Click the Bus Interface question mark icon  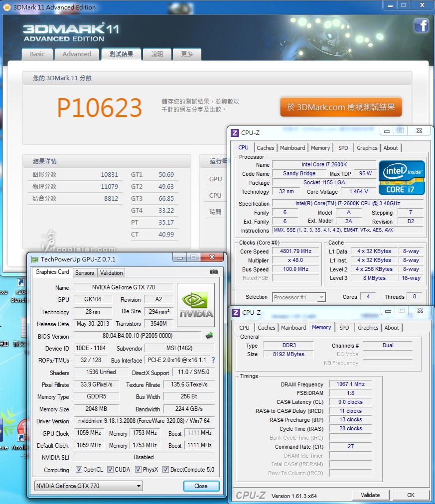click(x=213, y=361)
